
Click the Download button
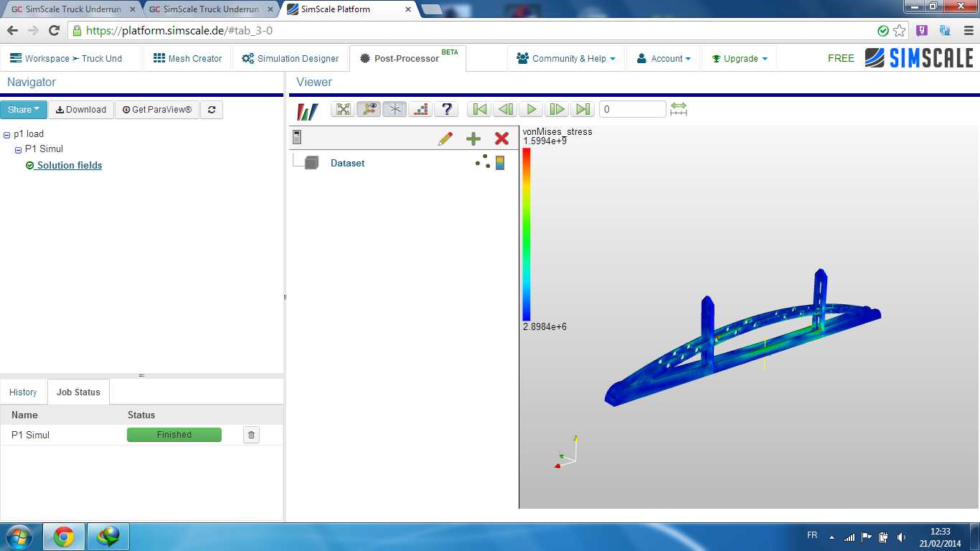[x=81, y=110]
